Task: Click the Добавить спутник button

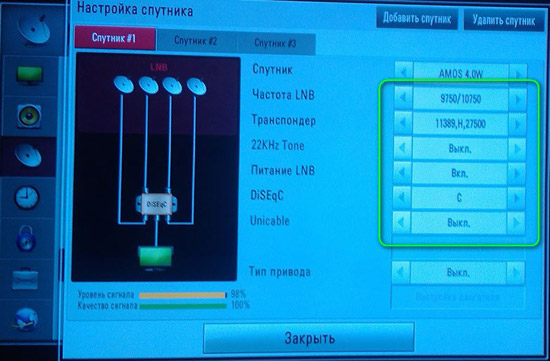Action: 417,18
